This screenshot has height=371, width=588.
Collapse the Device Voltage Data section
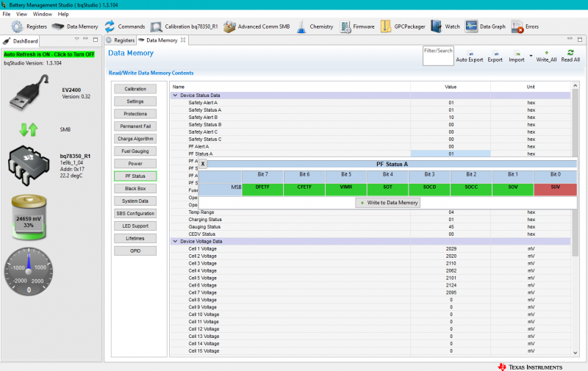pyautogui.click(x=175, y=241)
